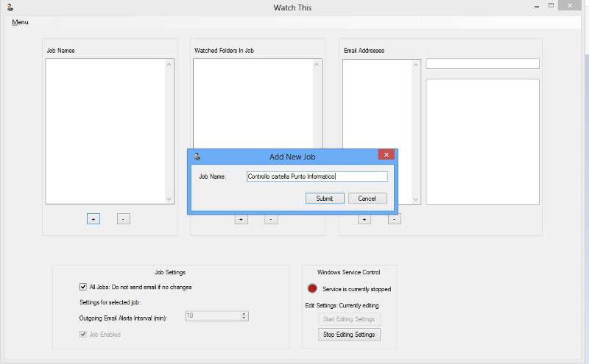Remove email address with minus button
Viewport: 589px width, 364px height.
pyautogui.click(x=395, y=218)
